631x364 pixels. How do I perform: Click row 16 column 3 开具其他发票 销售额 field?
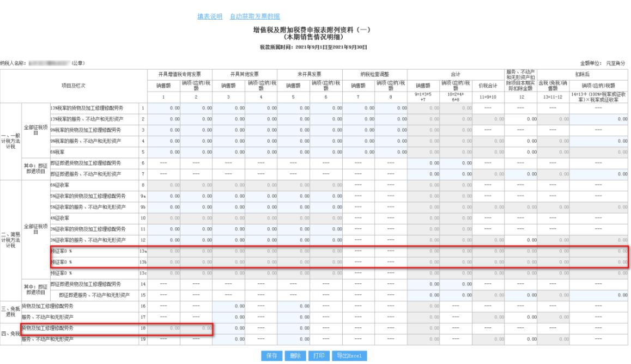click(x=228, y=307)
